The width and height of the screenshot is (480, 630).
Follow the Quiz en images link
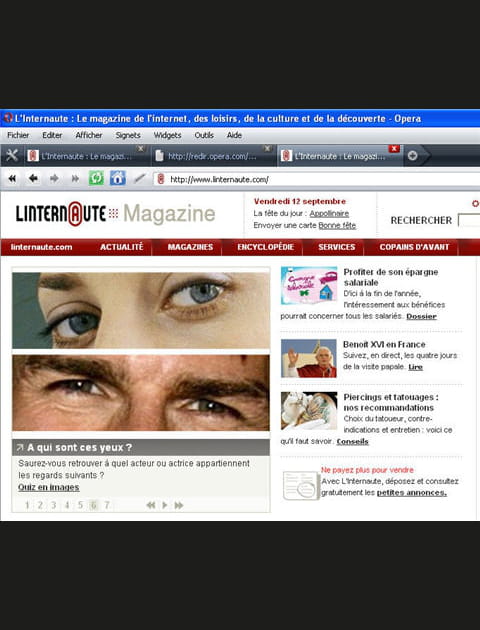coord(49,487)
